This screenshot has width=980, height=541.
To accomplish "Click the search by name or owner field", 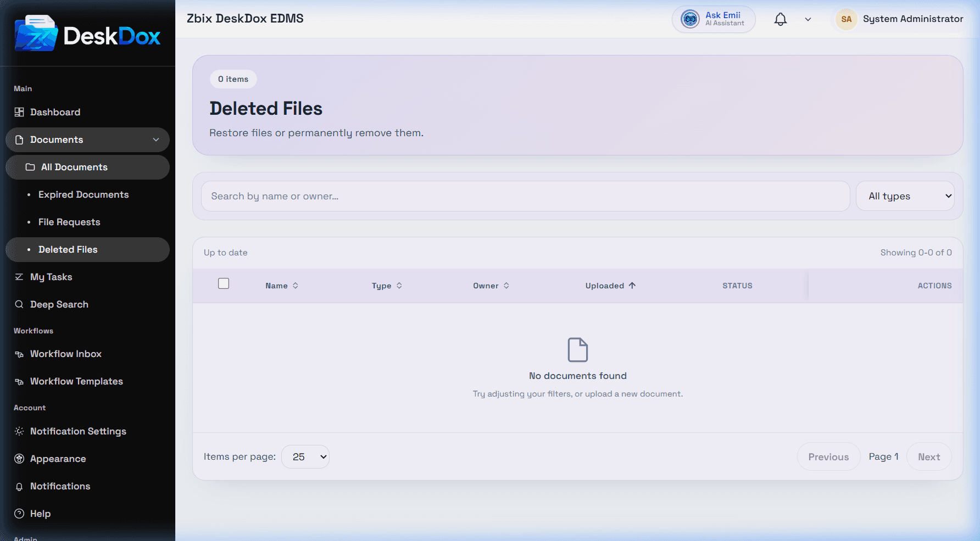I will click(526, 196).
